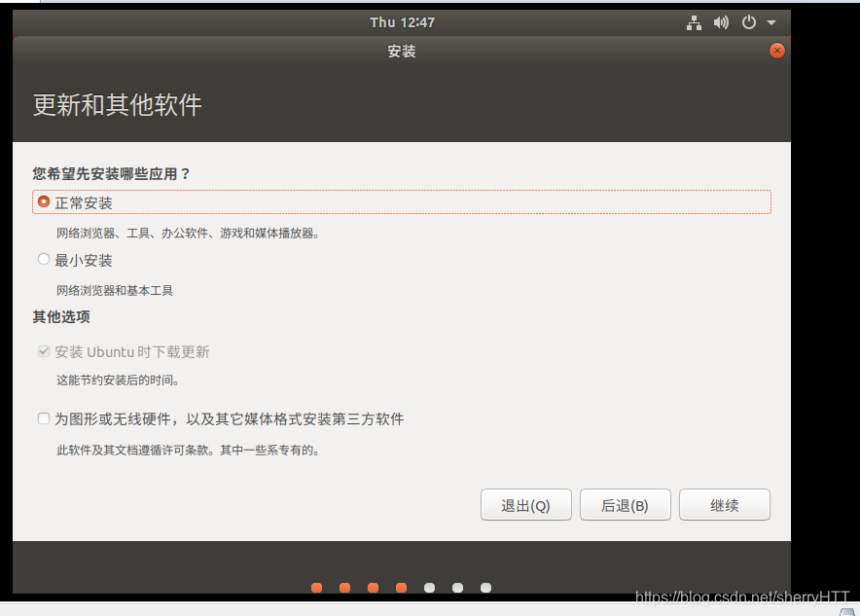The height and width of the screenshot is (616, 860).
Task: Click the 其他选项 section label
Action: coord(61,316)
